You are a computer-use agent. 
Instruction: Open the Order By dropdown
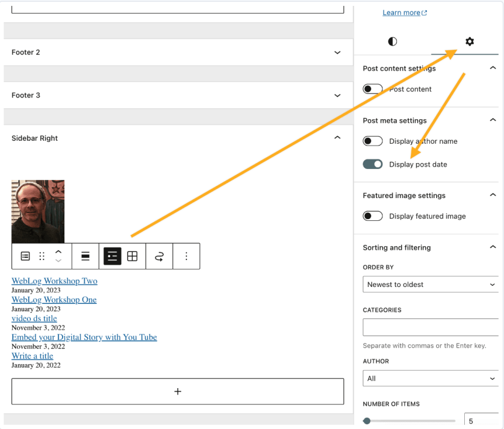pos(431,285)
